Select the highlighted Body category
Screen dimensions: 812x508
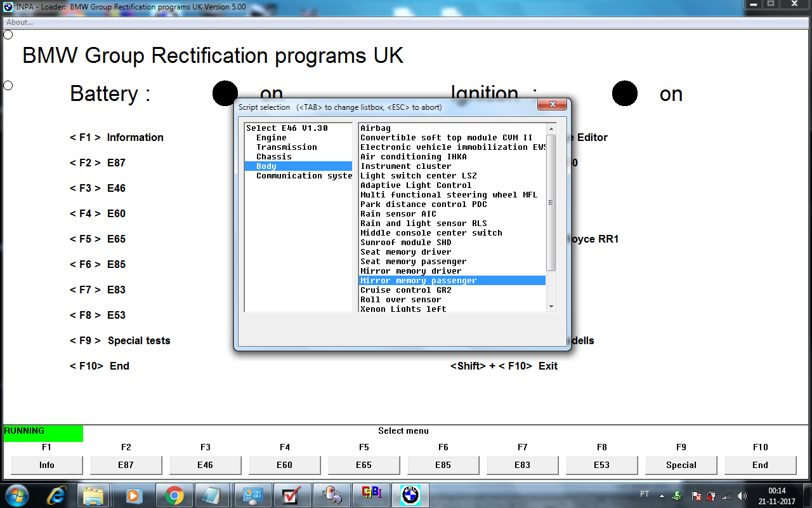coord(298,166)
